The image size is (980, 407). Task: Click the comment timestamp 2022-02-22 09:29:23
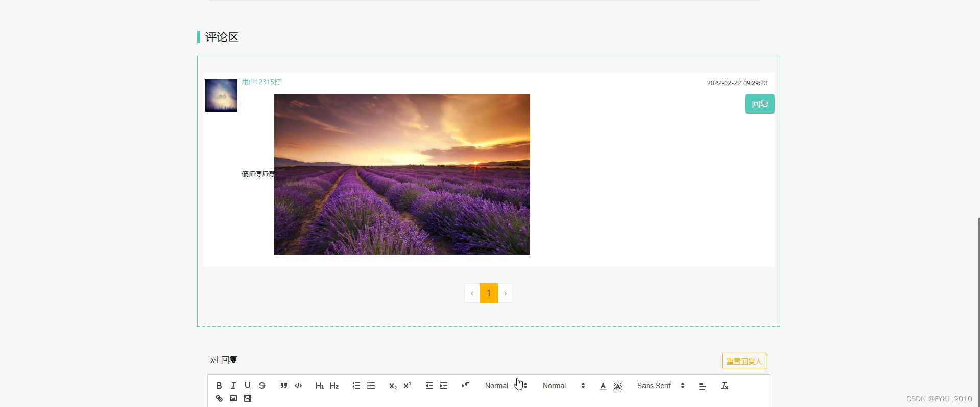click(x=737, y=83)
